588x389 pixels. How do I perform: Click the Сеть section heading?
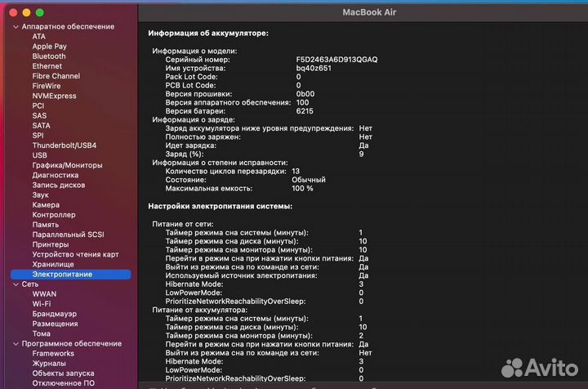(x=29, y=284)
